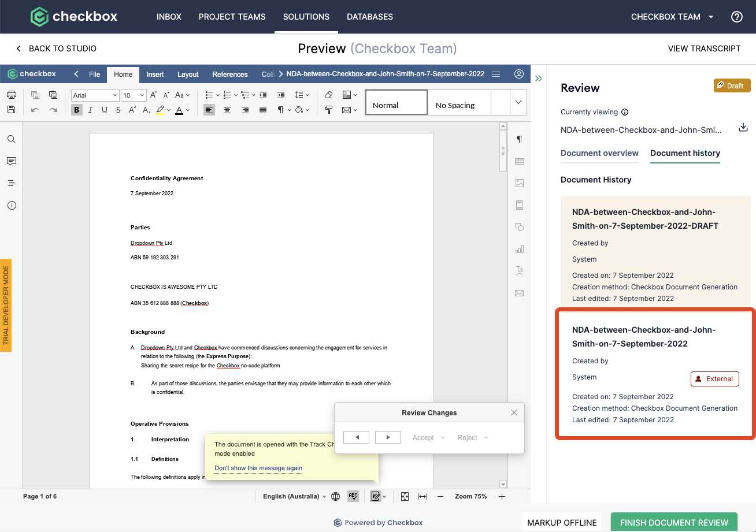Toggle underline formatting

[104, 110]
